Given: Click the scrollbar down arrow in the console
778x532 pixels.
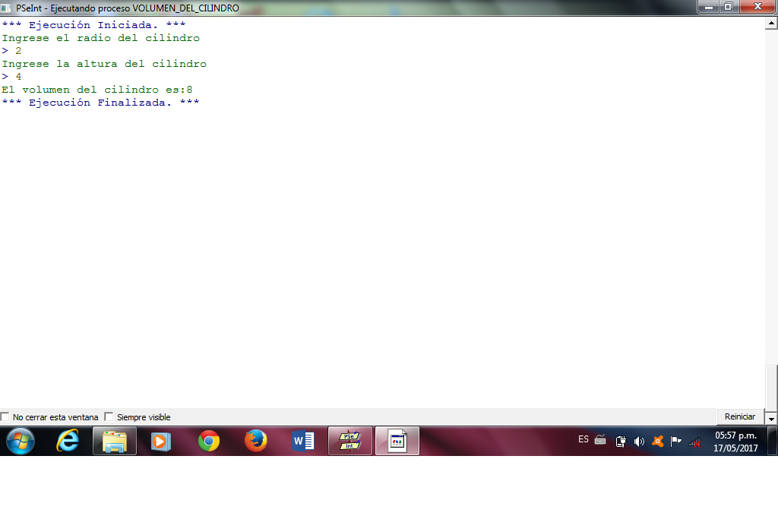Looking at the screenshot, I should 771,419.
